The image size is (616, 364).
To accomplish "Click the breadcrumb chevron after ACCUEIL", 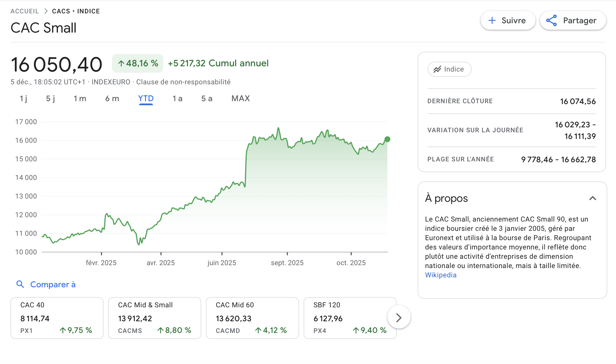I will point(46,11).
